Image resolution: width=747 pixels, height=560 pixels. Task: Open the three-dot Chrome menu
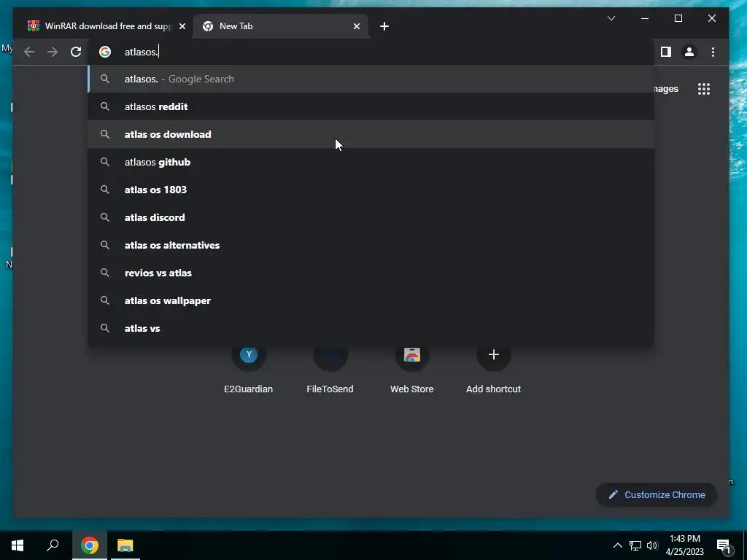coord(713,52)
